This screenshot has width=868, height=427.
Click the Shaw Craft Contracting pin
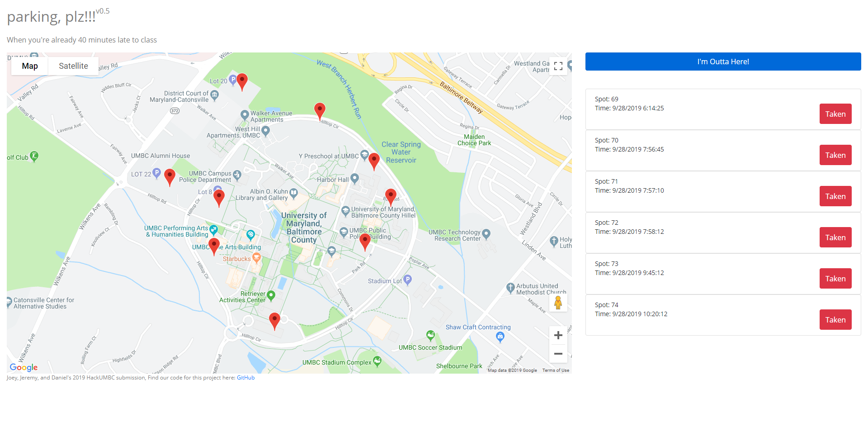[x=500, y=337]
